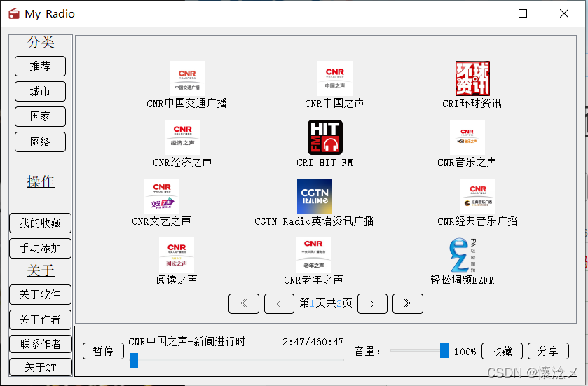Click the CNR经典音乐广播 logo
Screen dimensions: 588x386
pos(478,196)
